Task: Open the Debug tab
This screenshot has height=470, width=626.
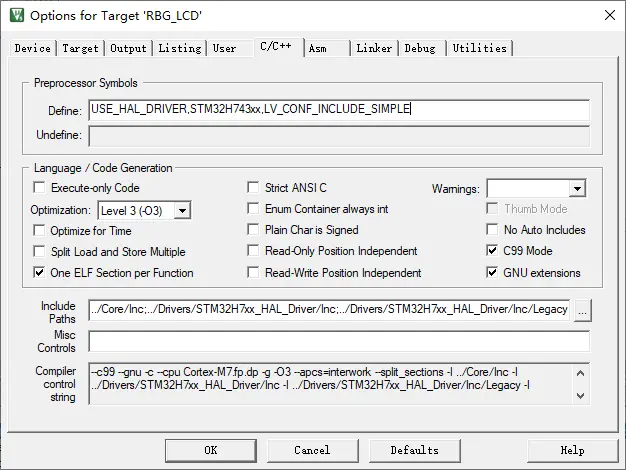Action: coord(420,48)
